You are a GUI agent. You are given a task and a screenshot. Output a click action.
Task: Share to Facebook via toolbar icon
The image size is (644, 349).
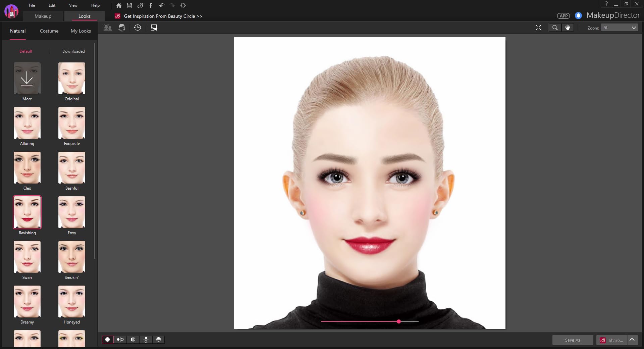151,5
